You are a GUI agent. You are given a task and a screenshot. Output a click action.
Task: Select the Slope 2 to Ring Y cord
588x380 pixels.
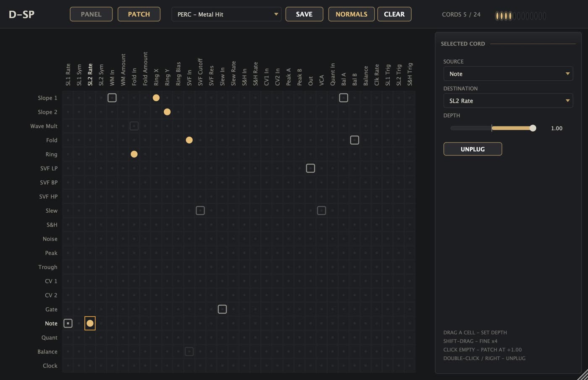tap(167, 112)
